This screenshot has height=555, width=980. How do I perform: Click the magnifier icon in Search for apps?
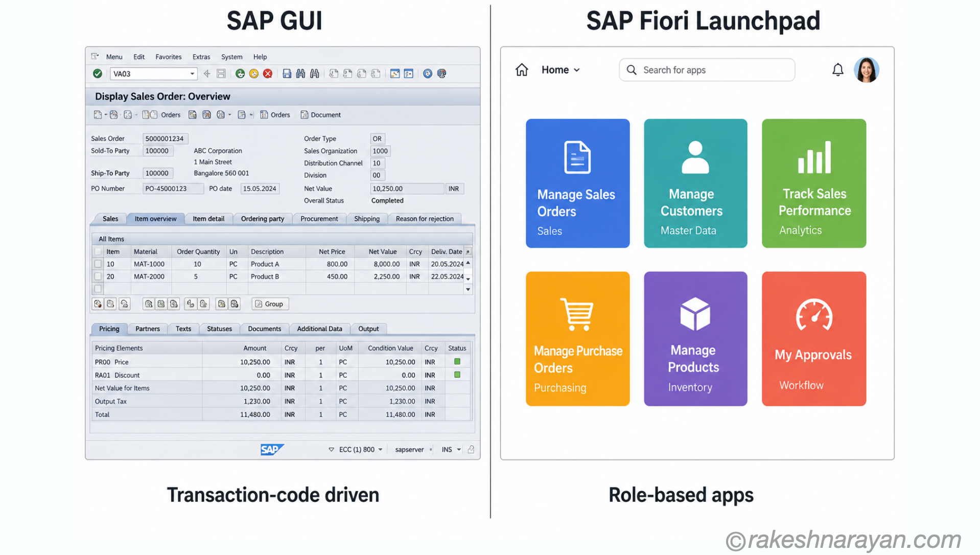(x=632, y=70)
